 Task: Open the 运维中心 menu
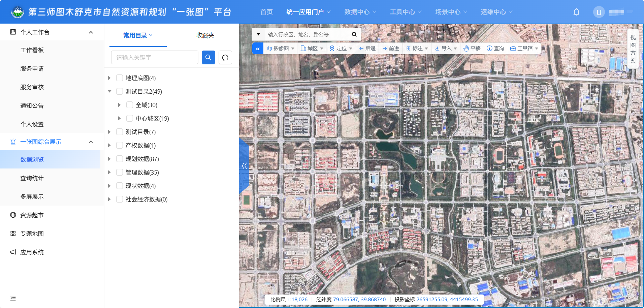(x=496, y=12)
